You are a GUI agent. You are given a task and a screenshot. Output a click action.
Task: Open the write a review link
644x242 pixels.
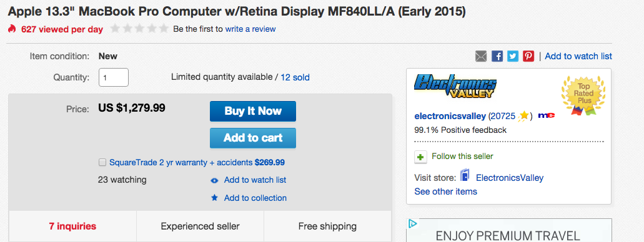click(250, 29)
